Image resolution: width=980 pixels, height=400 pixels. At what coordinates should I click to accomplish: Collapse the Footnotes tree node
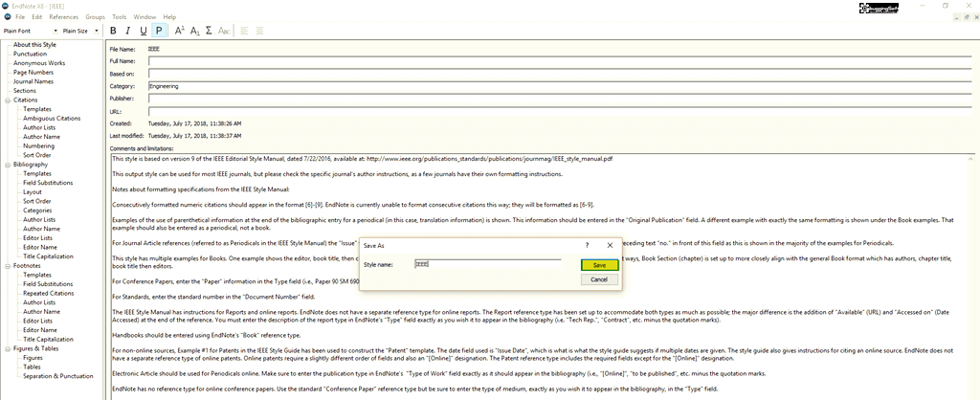coord(7,266)
